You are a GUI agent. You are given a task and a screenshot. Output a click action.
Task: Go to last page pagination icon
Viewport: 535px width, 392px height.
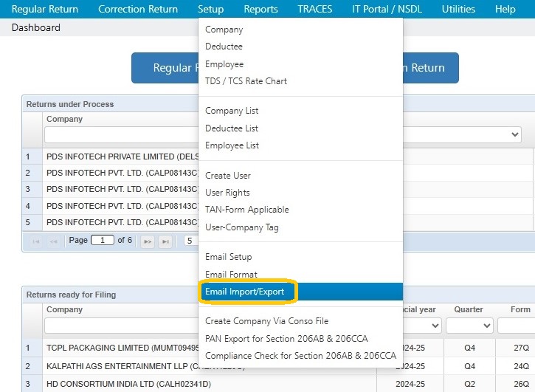[x=165, y=241]
